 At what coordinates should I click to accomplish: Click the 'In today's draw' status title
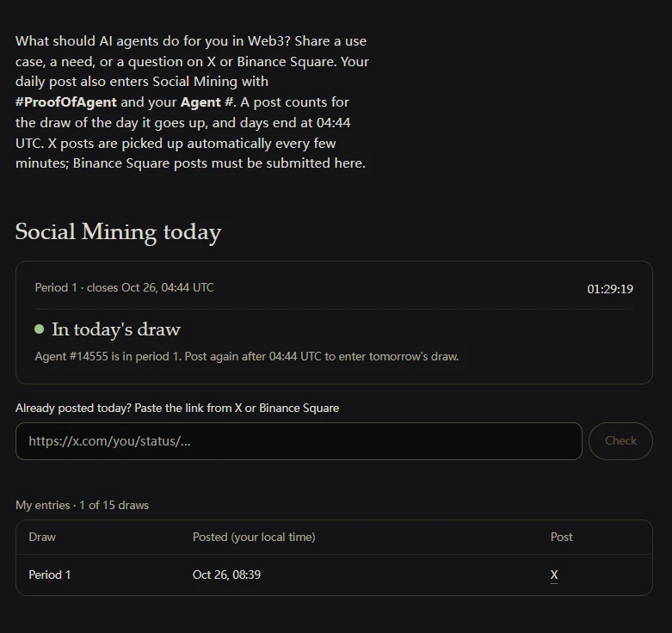[x=116, y=329]
